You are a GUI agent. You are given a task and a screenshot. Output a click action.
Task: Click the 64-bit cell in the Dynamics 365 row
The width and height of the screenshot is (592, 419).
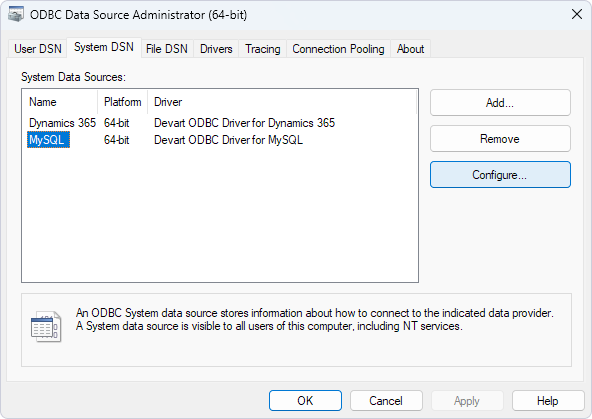click(117, 123)
